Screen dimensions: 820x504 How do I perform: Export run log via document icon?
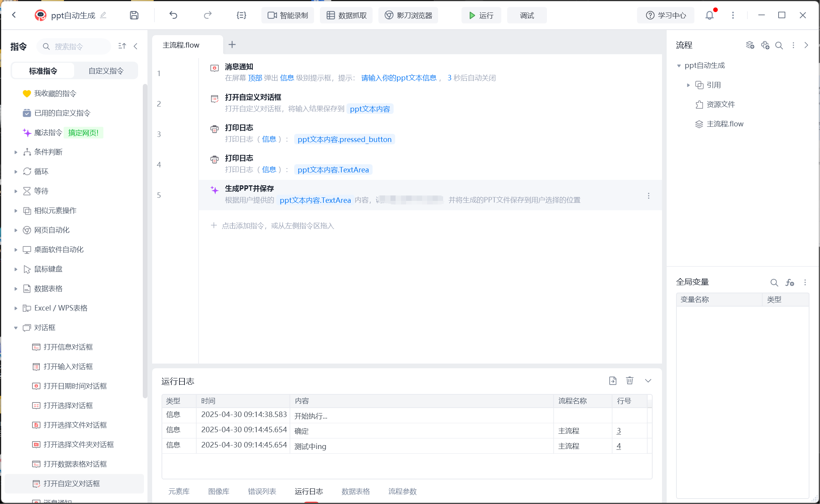(x=612, y=381)
